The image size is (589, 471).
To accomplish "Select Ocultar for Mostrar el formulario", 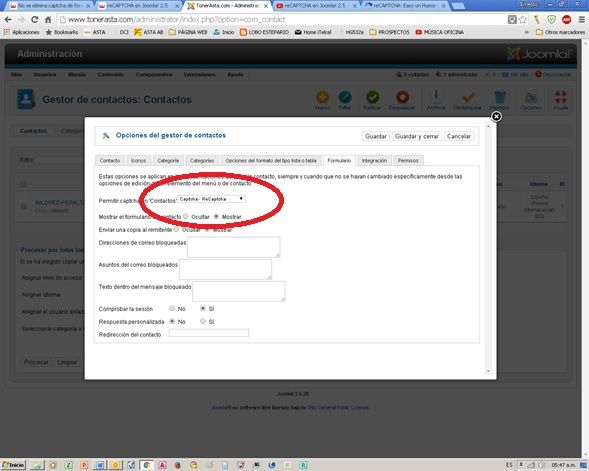I will 186,216.
